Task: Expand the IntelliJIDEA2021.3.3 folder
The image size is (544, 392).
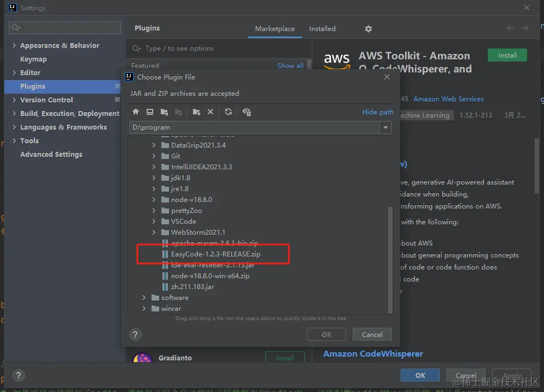Action: [x=154, y=167]
